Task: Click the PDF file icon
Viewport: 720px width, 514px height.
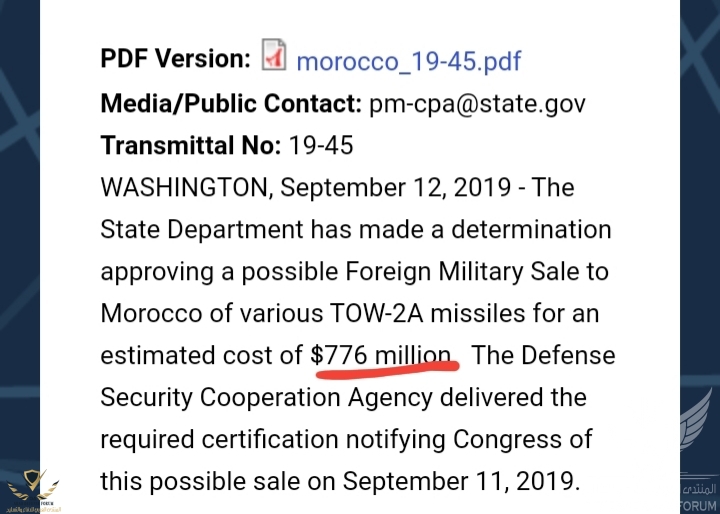Action: tap(274, 56)
